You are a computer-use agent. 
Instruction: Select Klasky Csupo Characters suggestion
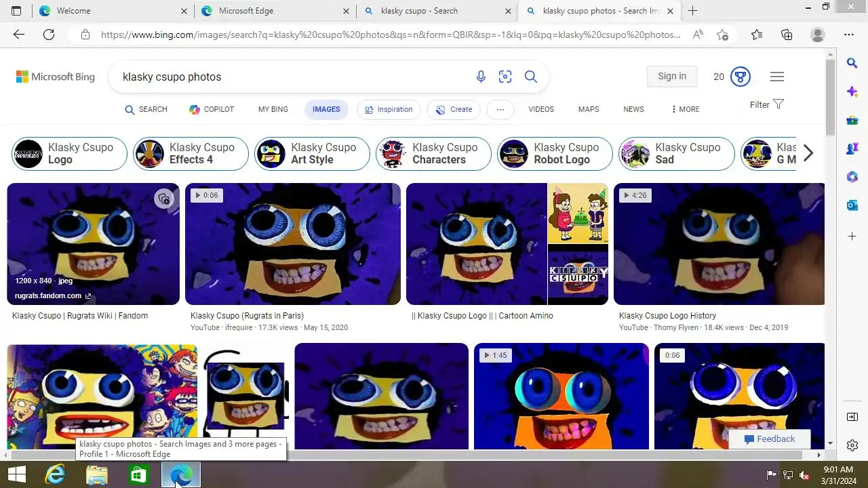[433, 153]
